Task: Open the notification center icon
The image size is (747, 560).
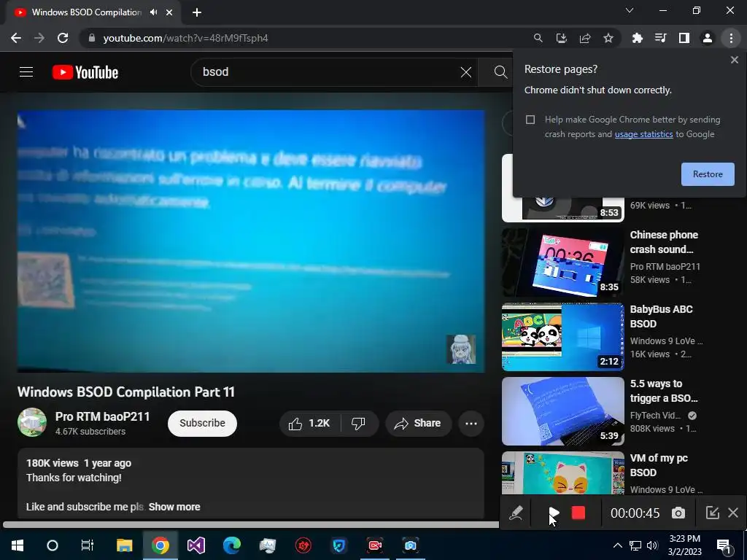Action: pos(724,547)
